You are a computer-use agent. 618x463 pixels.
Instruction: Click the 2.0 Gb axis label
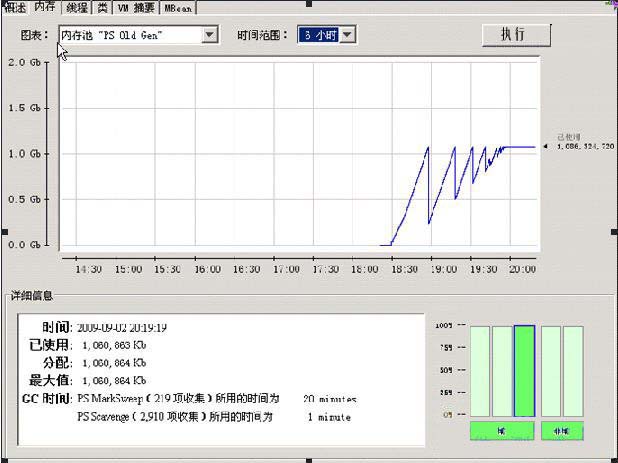24,62
